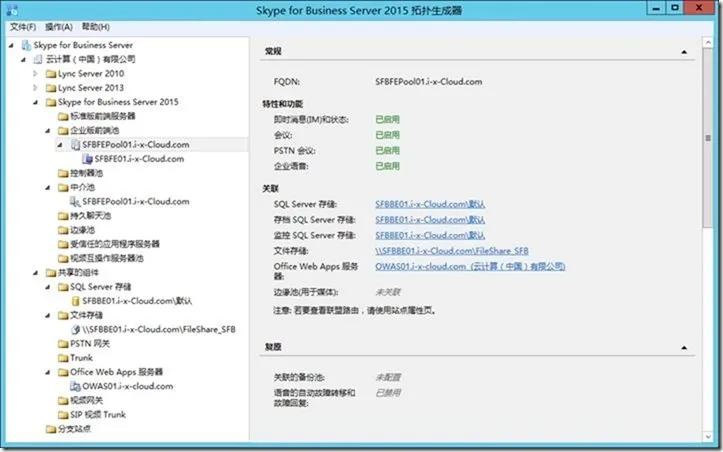Collapse the 文件存储 tree node
This screenshot has width=723, height=452.
pos(48,316)
